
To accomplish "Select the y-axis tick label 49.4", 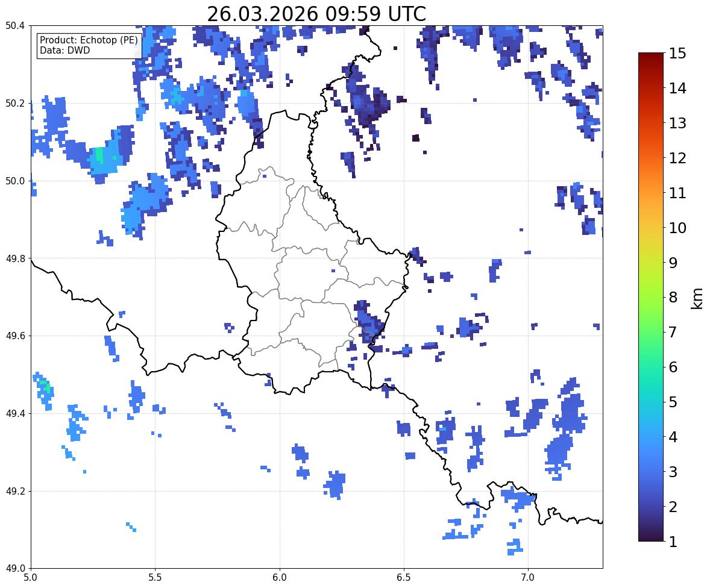I will coord(15,414).
